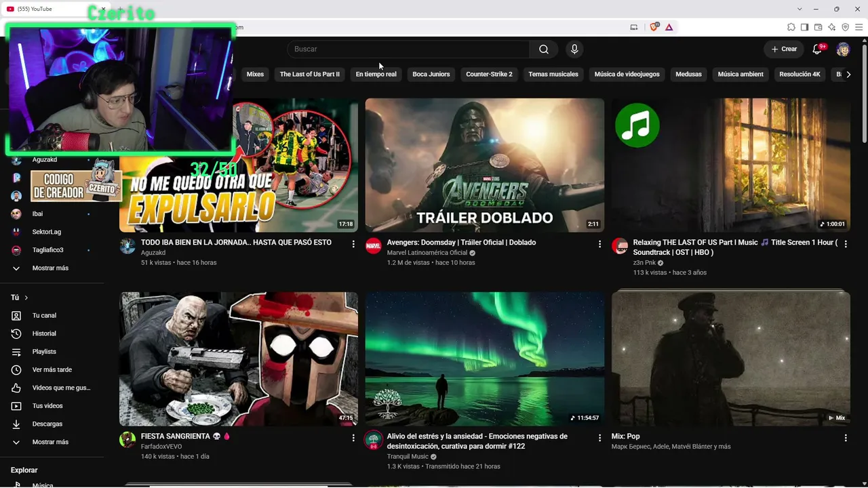
Task: Open options for Alivio del estrés video
Action: (599, 438)
